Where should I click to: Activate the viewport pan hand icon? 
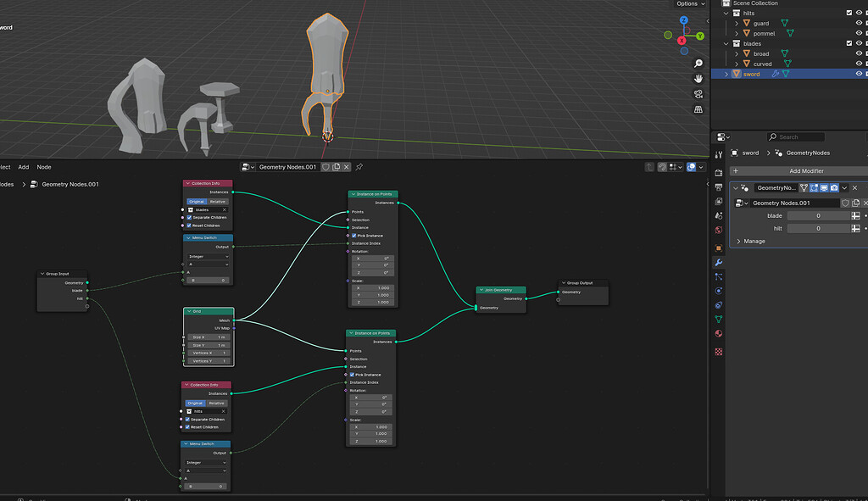pyautogui.click(x=698, y=79)
